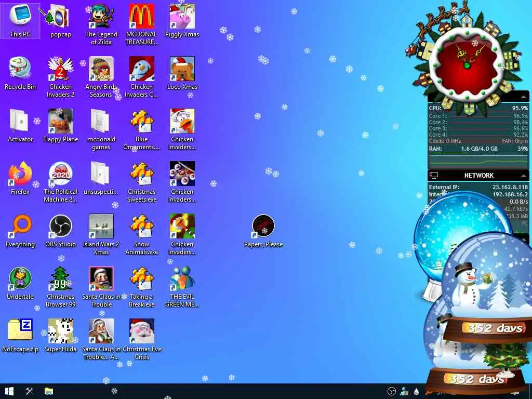The width and height of the screenshot is (532, 399).
Task: Select NoEscape.zip archive
Action: tap(20, 336)
